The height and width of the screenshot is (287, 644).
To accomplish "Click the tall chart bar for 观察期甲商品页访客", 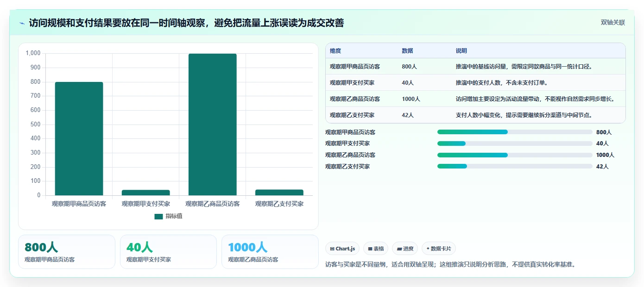I will 79,139.
